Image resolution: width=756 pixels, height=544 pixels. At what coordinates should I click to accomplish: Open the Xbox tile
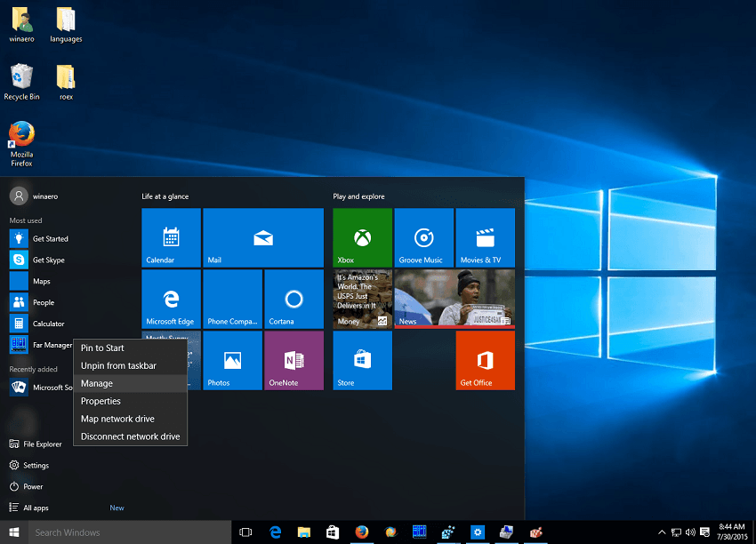[362, 237]
